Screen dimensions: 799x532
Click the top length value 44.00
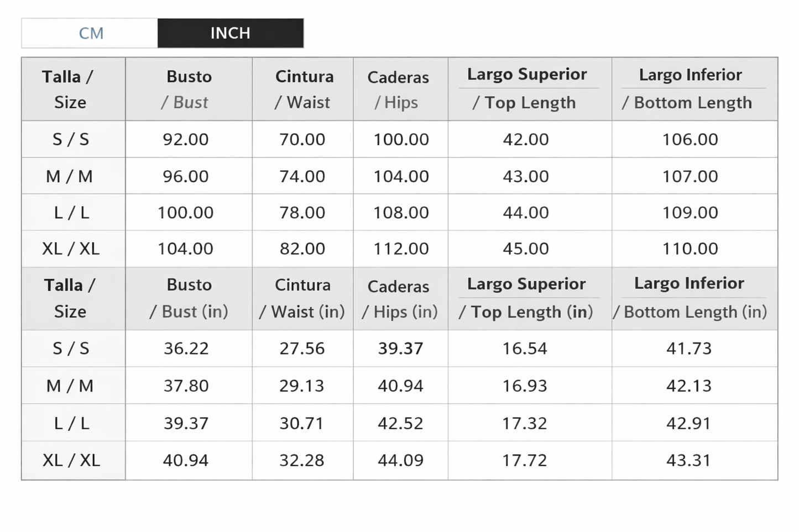[525, 213]
